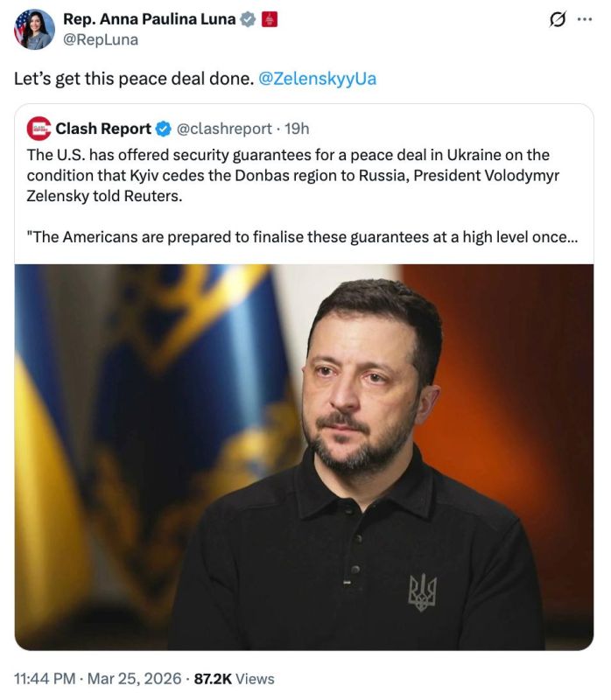Click Clash Report's blue verified checkmark
This screenshot has width=611, height=700.
pos(163,129)
